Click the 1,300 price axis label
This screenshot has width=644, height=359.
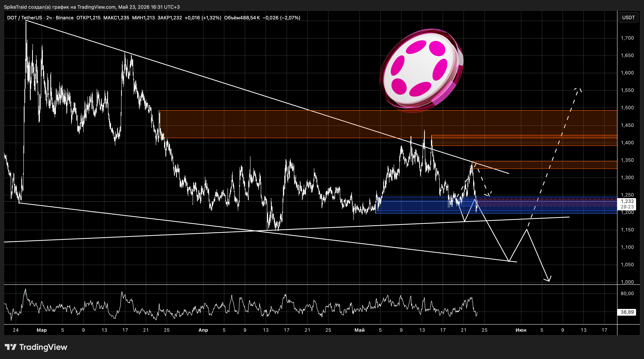tap(627, 178)
